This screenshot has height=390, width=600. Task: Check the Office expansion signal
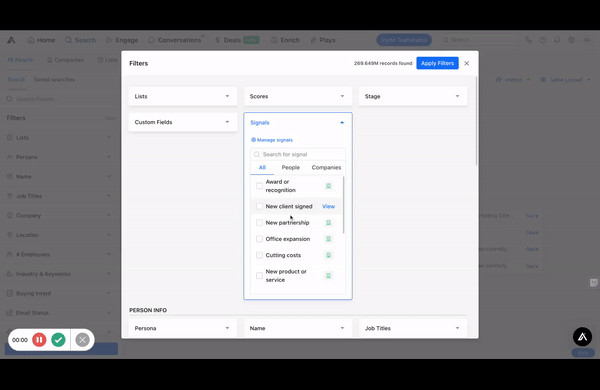pos(259,239)
